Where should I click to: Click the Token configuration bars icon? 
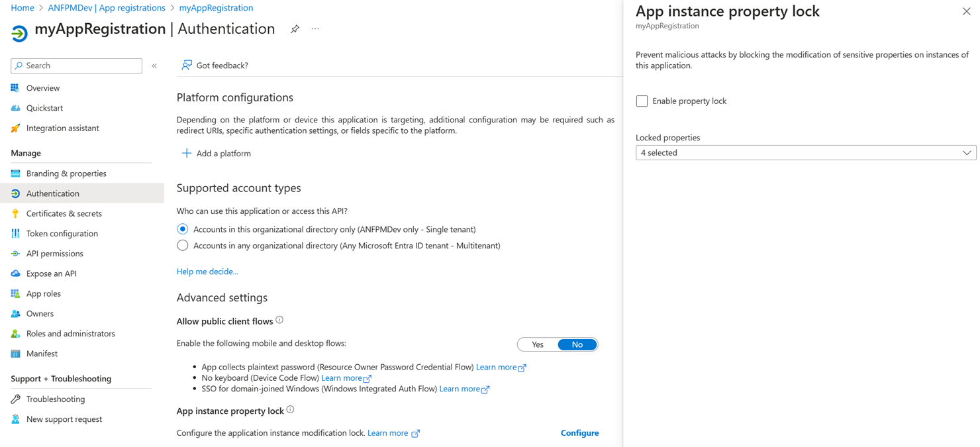tap(15, 233)
